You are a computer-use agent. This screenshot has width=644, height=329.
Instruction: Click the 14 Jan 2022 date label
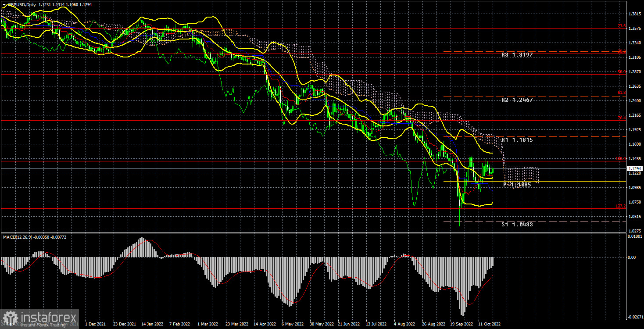tap(152, 324)
